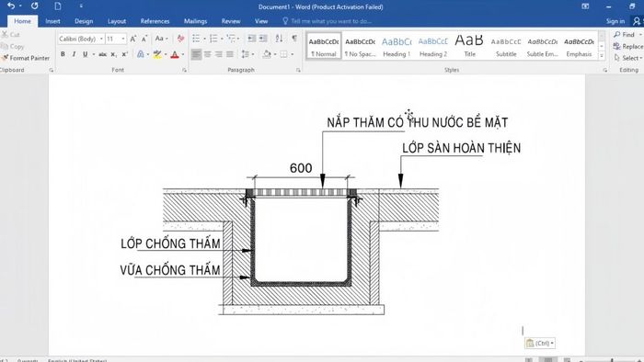Click Increase Indent icon

pos(263,39)
